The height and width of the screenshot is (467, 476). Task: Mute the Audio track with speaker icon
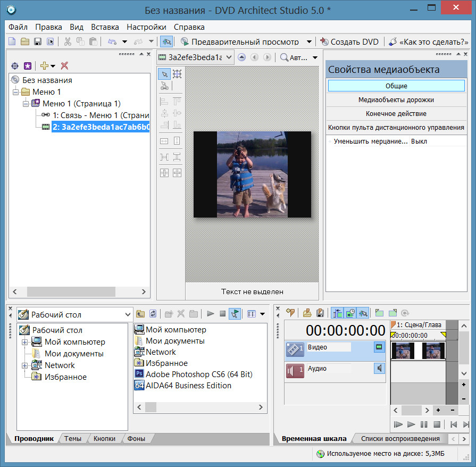(379, 368)
